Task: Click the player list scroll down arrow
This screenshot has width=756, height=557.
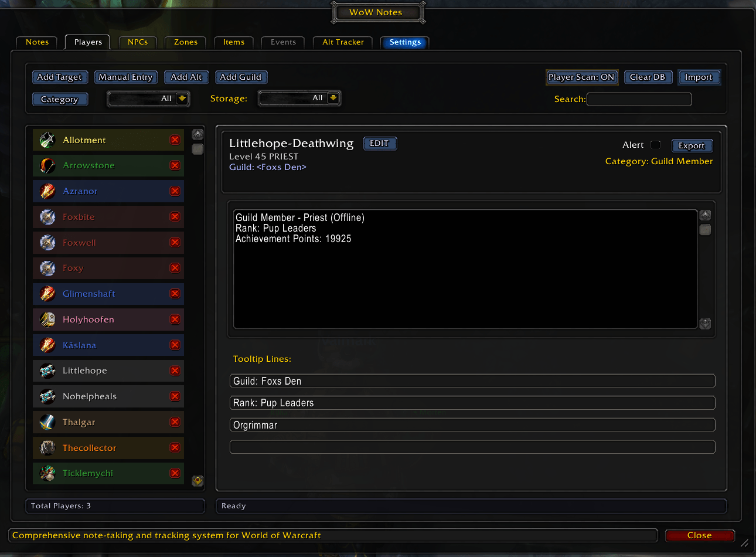Action: [198, 481]
